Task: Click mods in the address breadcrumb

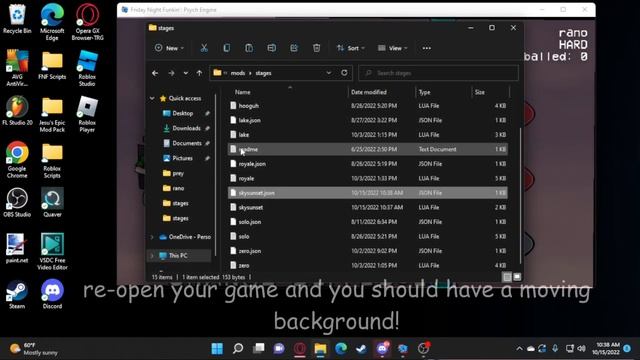Action: [x=238, y=73]
